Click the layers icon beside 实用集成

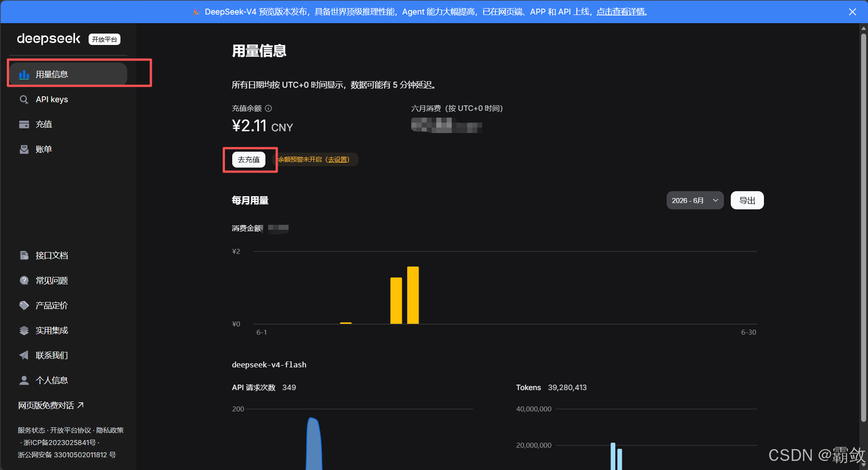pos(24,331)
